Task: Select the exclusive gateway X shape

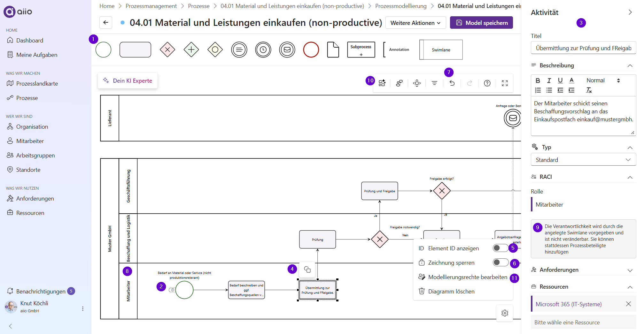Action: pos(167,50)
